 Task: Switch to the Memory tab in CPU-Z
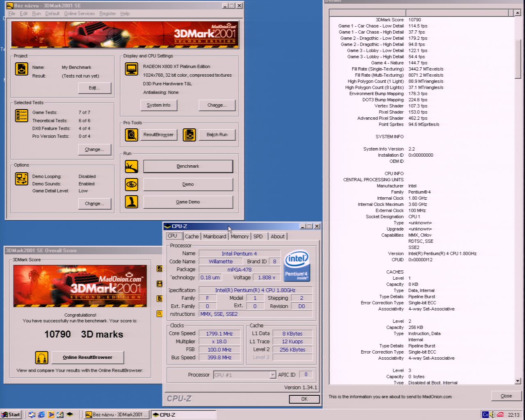coord(240,236)
